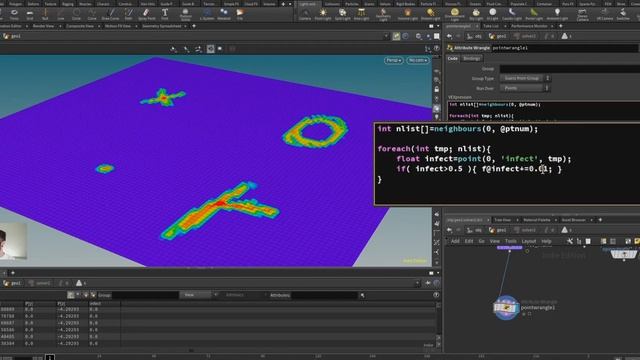This screenshot has height=360, width=640.
Task: Add a Camera from the lights shelf
Action: [x=305, y=14]
